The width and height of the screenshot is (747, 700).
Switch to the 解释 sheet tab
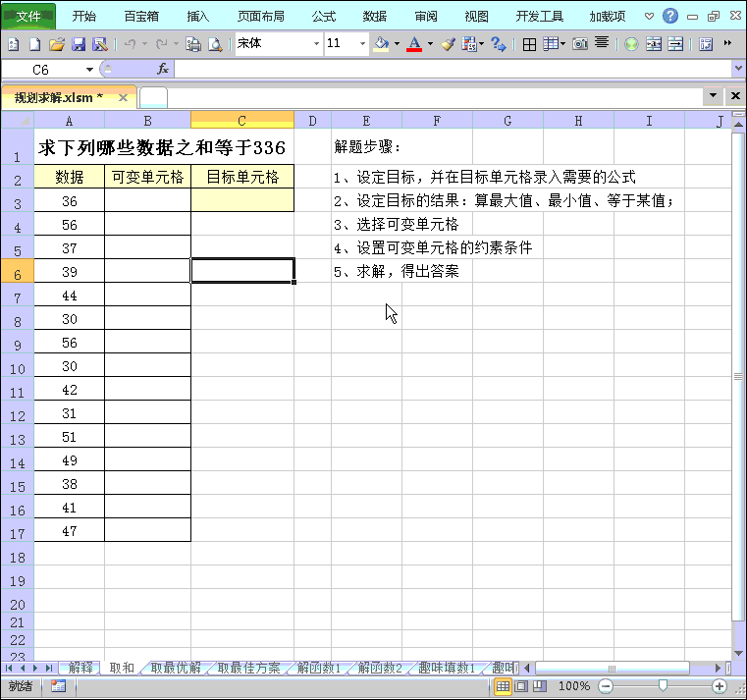(80, 668)
